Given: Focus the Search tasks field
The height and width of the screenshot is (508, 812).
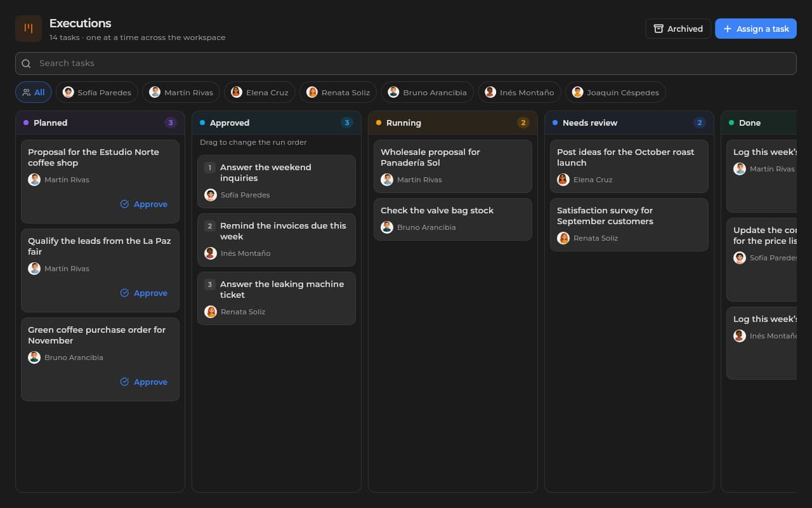Looking at the screenshot, I should [x=406, y=63].
